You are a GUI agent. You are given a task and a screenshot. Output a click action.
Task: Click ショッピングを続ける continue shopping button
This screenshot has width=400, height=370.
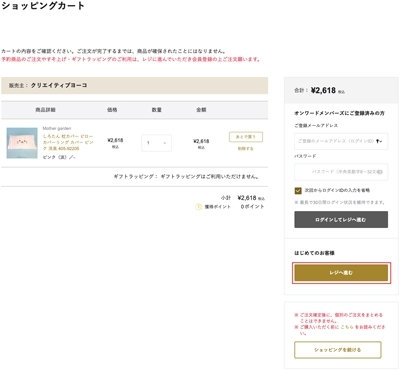coord(338,350)
